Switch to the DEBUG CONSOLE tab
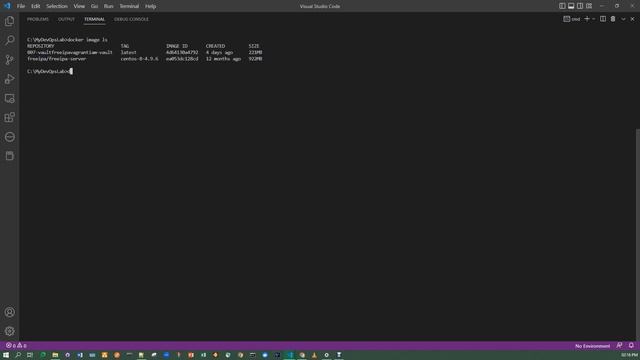The height and width of the screenshot is (360, 640). point(131,19)
